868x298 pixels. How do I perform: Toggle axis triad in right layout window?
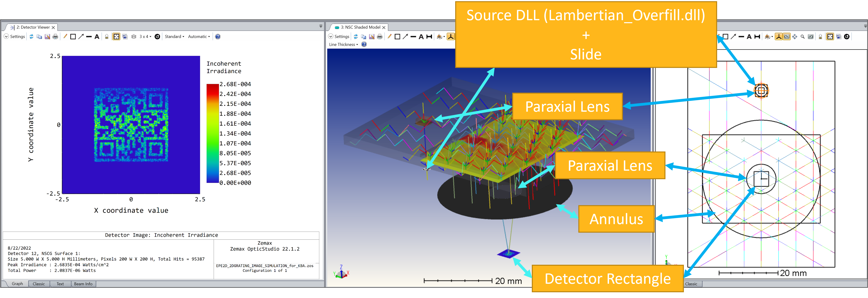(779, 36)
